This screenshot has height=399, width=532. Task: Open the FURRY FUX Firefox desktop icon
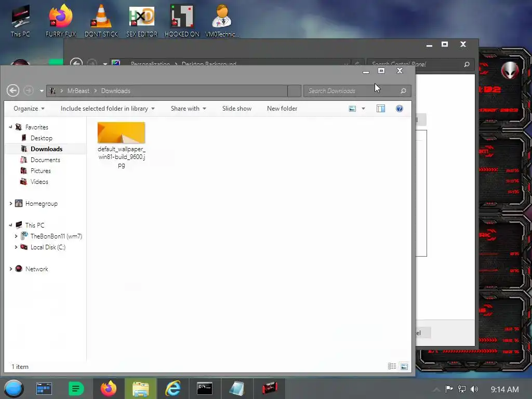coord(61,21)
